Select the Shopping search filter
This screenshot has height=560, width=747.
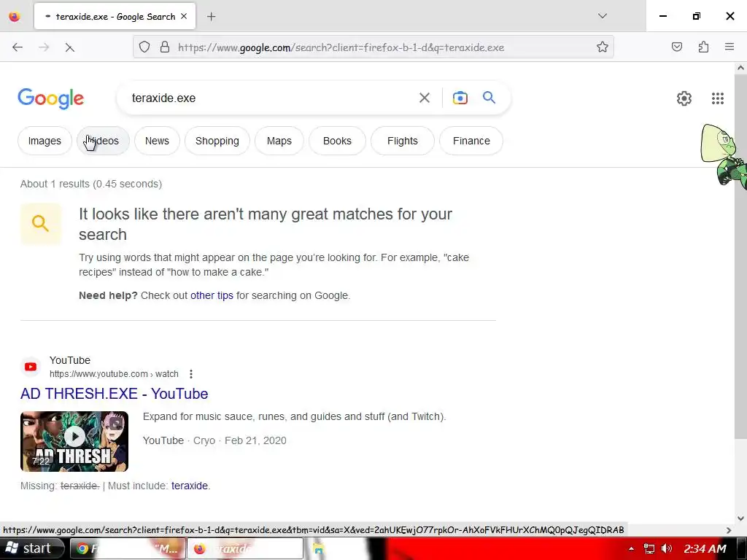pos(217,141)
